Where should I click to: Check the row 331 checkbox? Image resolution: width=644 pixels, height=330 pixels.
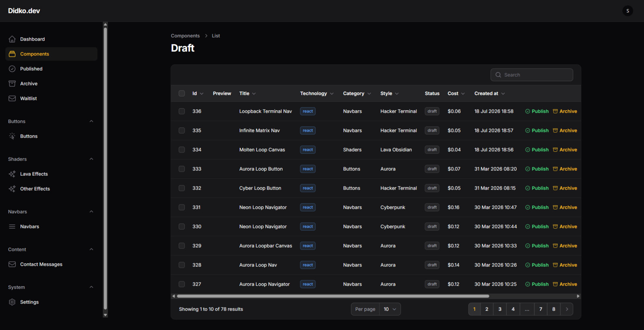(182, 208)
